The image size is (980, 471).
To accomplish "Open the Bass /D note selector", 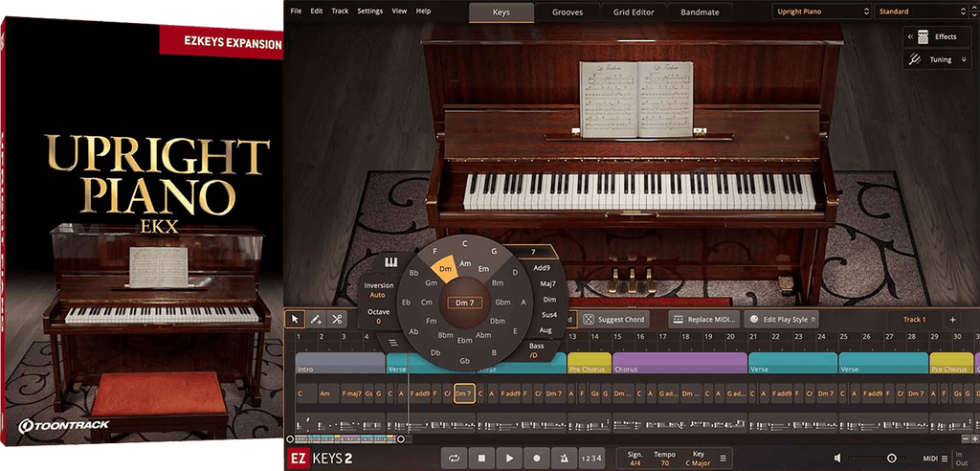I will [x=536, y=350].
